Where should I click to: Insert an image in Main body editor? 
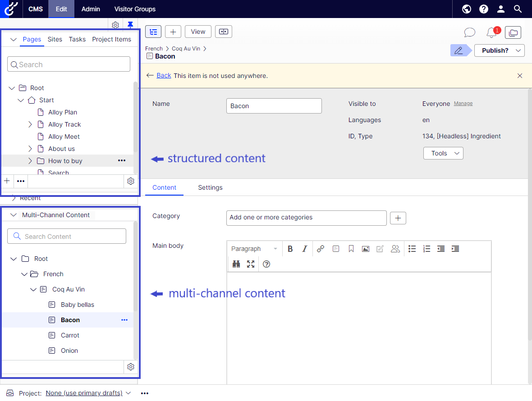pos(366,249)
